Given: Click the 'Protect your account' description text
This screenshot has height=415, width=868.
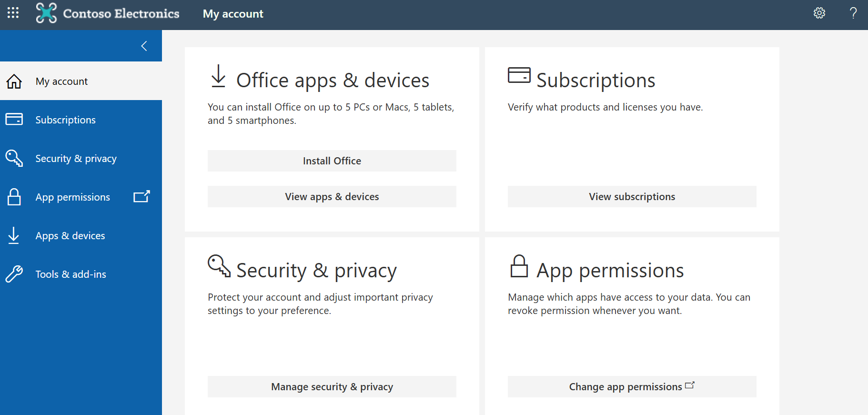Looking at the screenshot, I should (320, 304).
